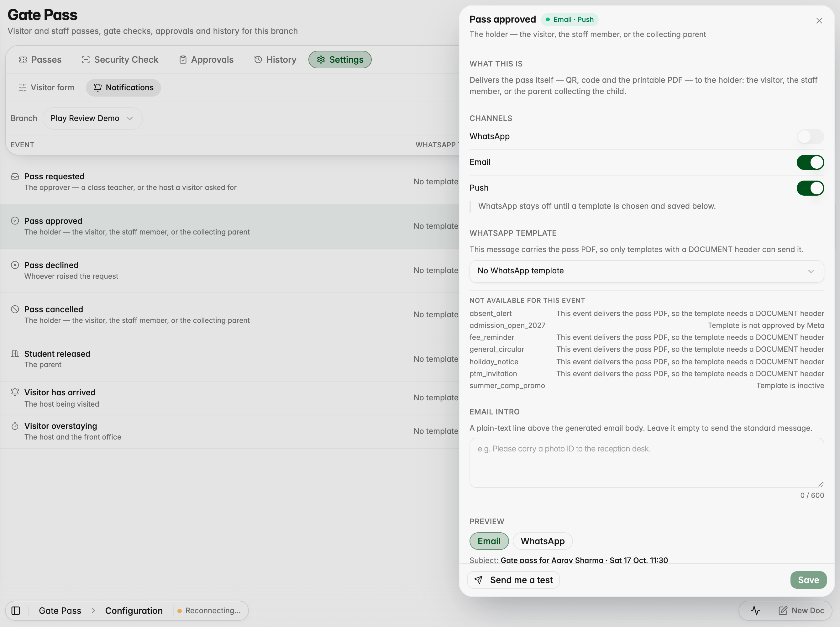This screenshot has height=627, width=840.
Task: Click the Security Check scan icon
Action: 86,60
